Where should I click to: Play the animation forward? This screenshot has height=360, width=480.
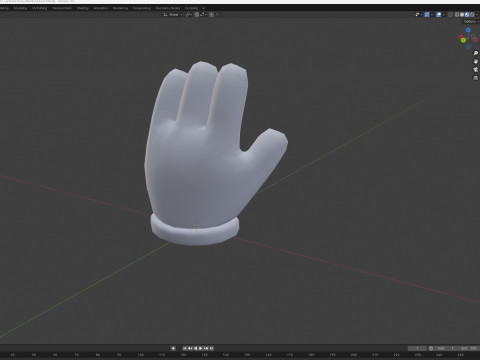200,348
